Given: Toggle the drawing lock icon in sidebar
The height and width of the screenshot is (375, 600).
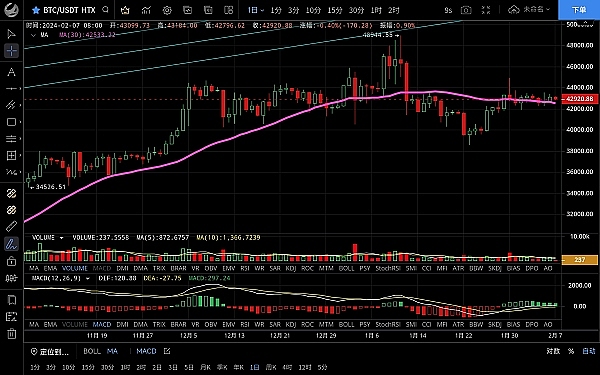Looking at the screenshot, I should (x=11, y=261).
